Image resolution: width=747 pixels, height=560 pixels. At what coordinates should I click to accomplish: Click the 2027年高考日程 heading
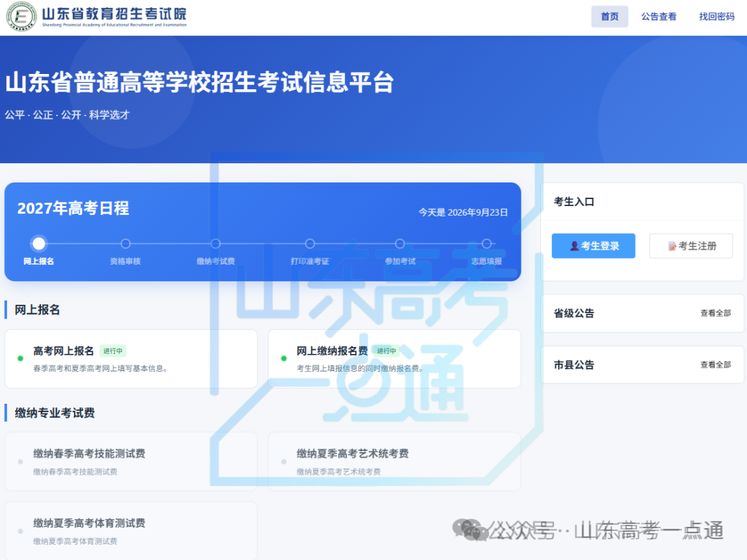(x=73, y=208)
